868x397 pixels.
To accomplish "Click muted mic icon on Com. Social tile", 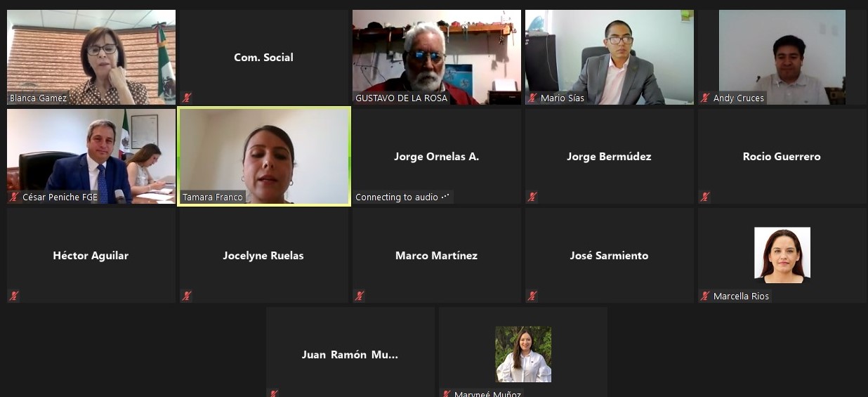I will 187,98.
